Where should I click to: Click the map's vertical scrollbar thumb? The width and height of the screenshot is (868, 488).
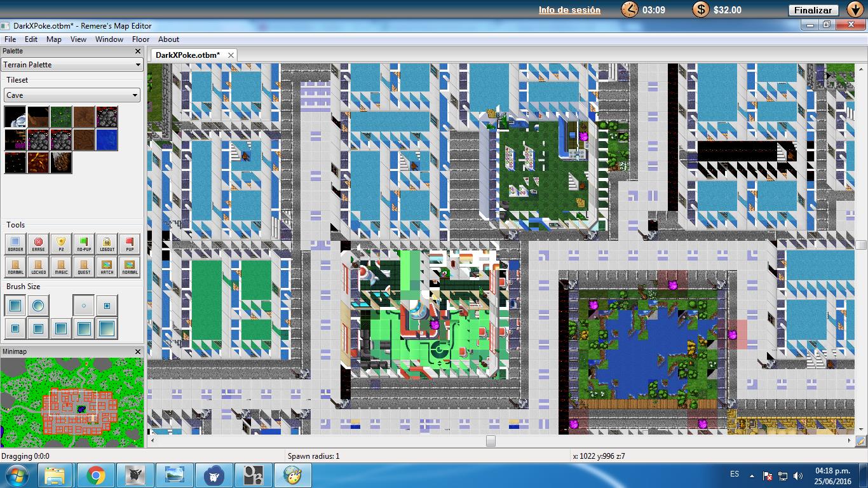pyautogui.click(x=861, y=245)
